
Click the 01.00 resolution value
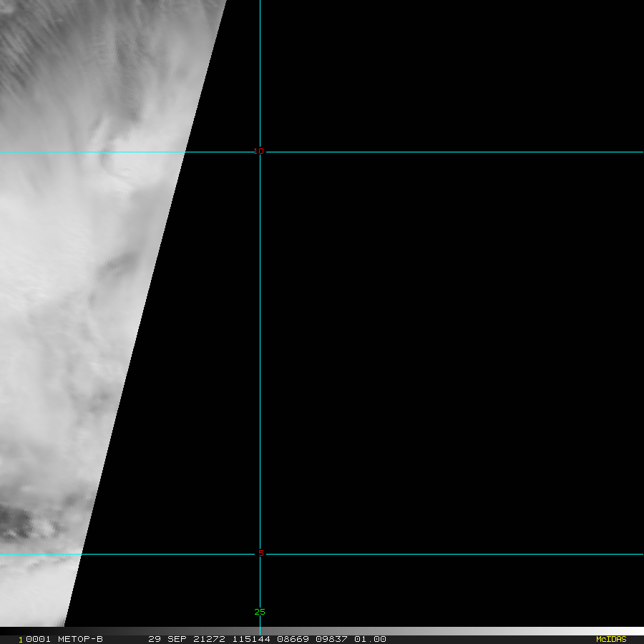tap(370, 639)
